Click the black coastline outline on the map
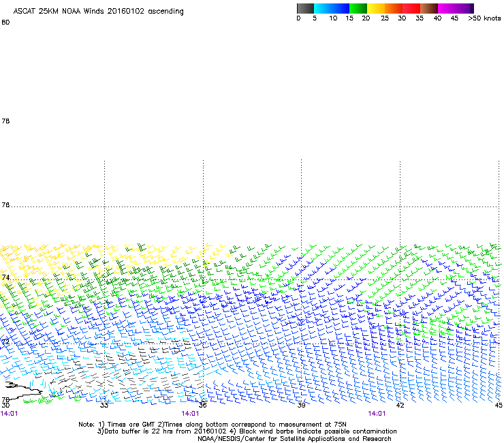The height and width of the screenshot is (443, 504). pyautogui.click(x=23, y=391)
